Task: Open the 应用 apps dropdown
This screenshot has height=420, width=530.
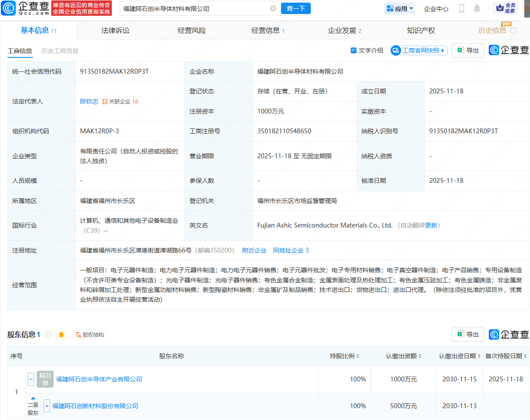Action: coord(399,8)
